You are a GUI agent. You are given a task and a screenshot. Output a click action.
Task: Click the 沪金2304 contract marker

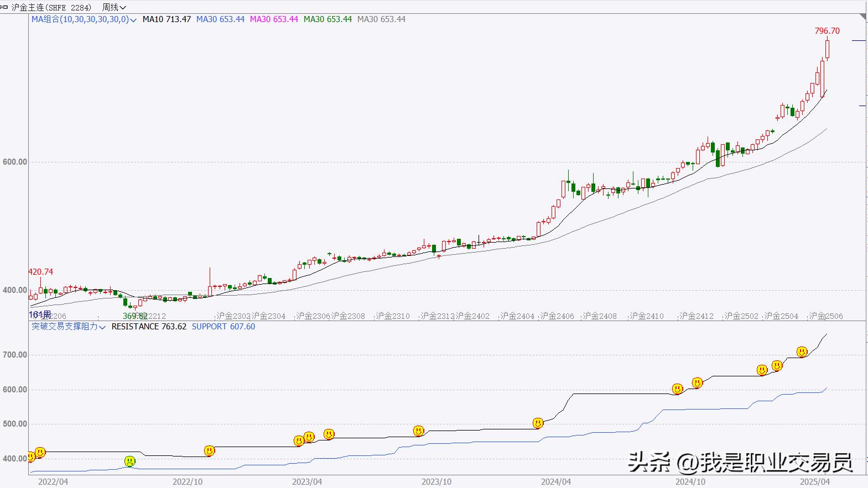268,316
